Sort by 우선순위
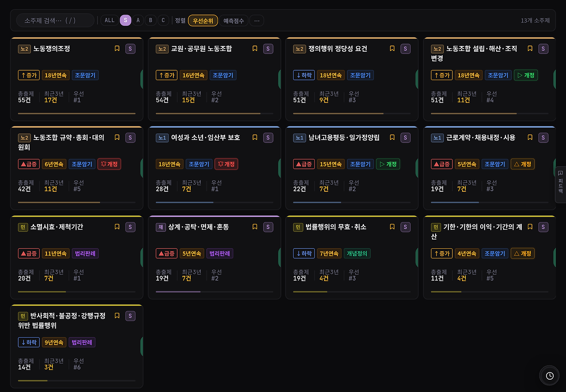Screen dimensions: 566x392 [203, 20]
